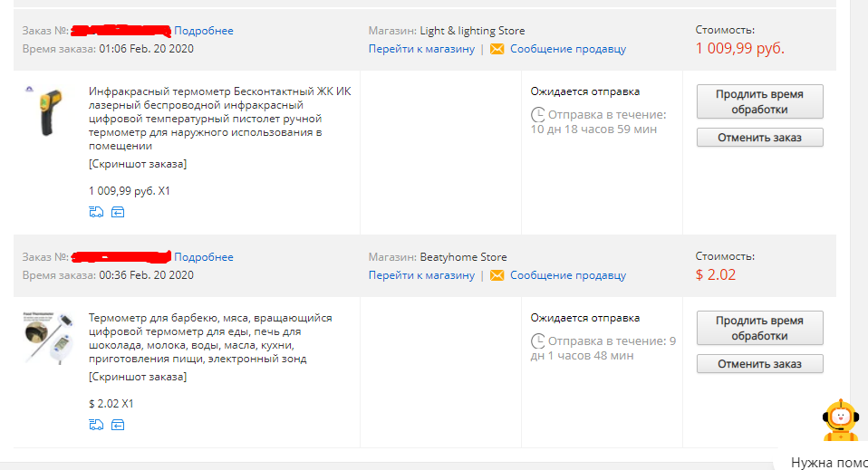Click Продлить время обработки for infrared thermometer order

pyautogui.click(x=759, y=101)
